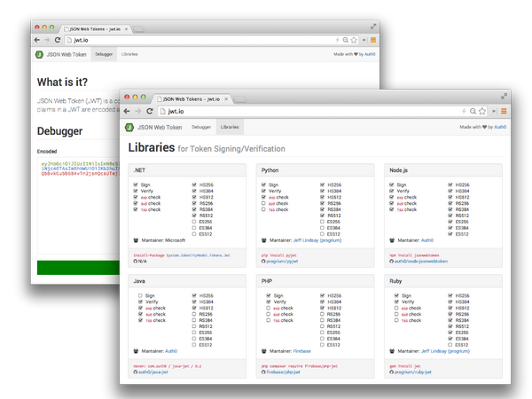The width and height of the screenshot is (532, 399).
Task: Open the auth0/java-jwt repository link
Action: coord(153,372)
